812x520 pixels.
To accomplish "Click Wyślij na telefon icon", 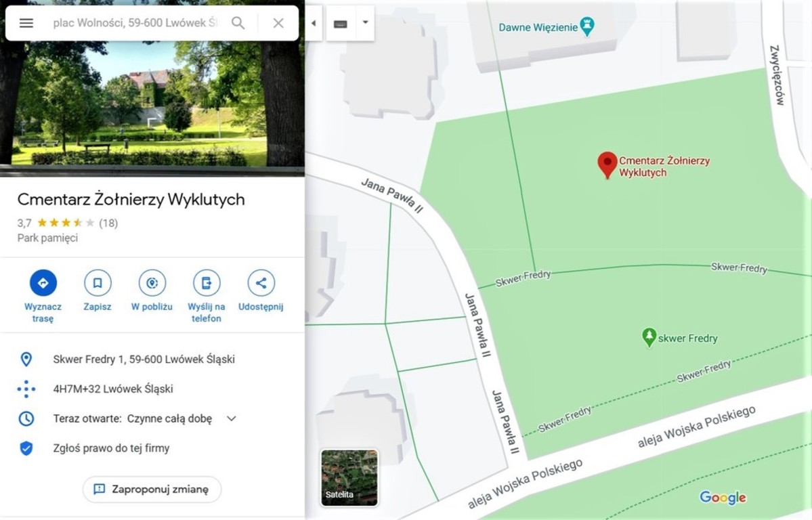I will pyautogui.click(x=206, y=283).
